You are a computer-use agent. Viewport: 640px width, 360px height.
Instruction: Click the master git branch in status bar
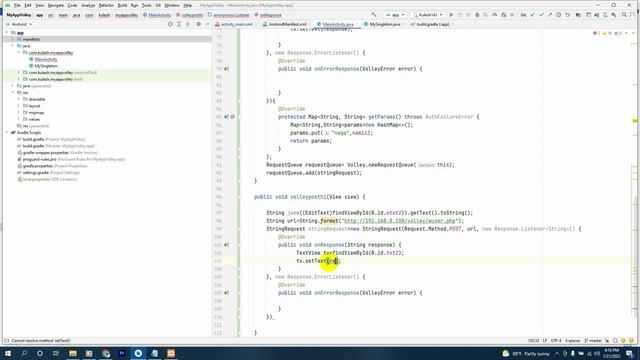click(593, 341)
